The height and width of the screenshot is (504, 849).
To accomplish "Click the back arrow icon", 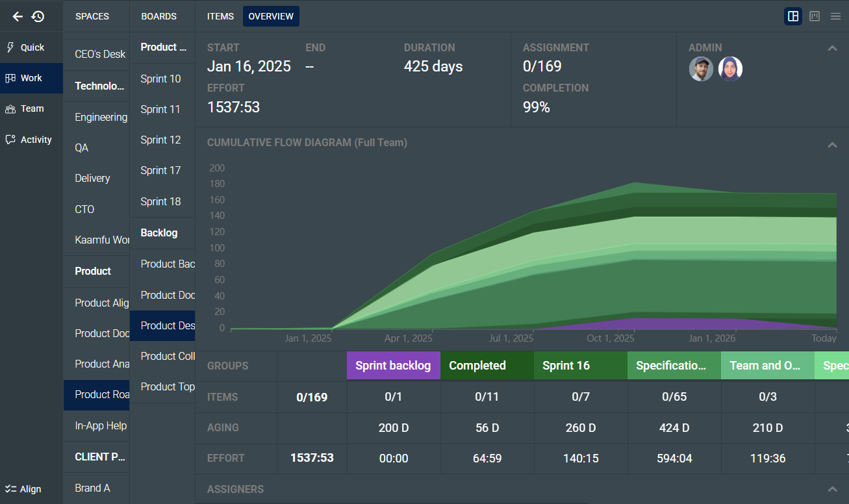I will 18,16.
